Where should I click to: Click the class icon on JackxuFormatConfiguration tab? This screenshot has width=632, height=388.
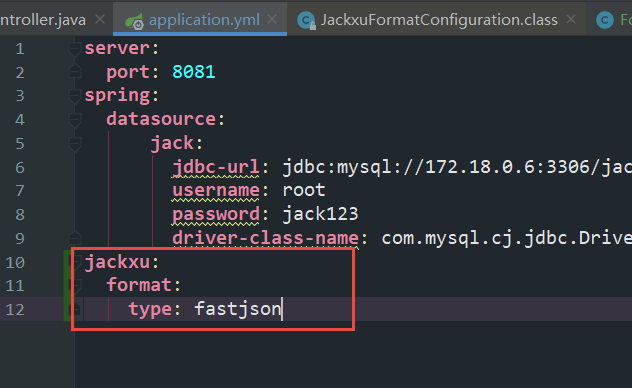tap(306, 21)
